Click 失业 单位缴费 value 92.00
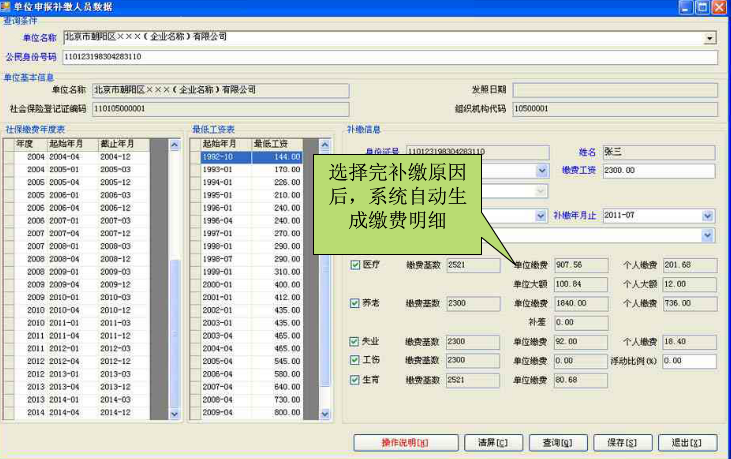This screenshot has width=731, height=459. tap(580, 342)
